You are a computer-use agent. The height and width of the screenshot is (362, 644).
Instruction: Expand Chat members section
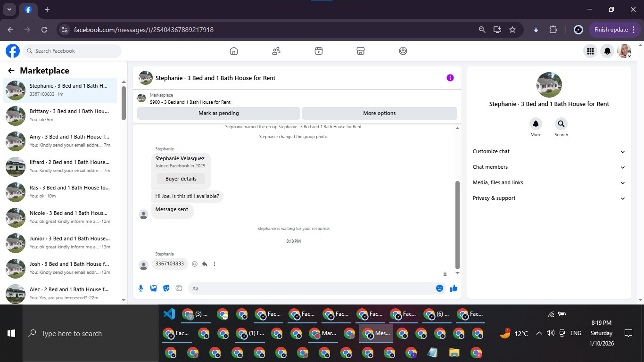[x=549, y=167]
